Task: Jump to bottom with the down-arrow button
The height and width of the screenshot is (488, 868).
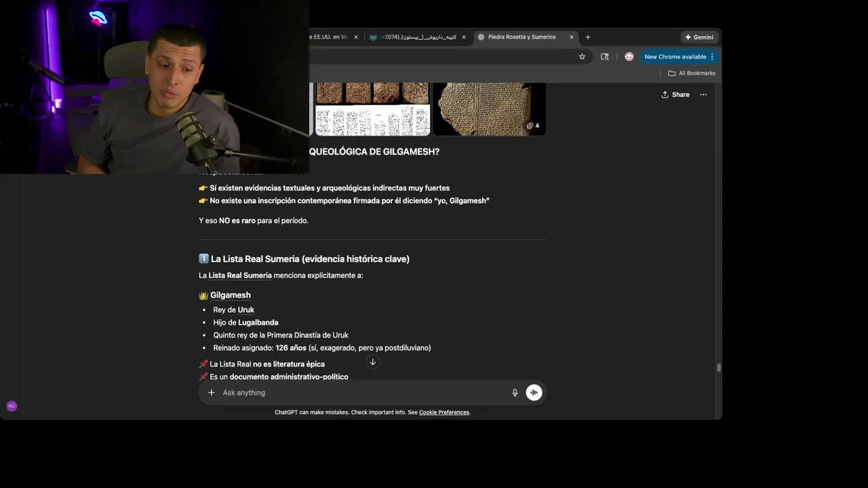Action: coord(372,362)
